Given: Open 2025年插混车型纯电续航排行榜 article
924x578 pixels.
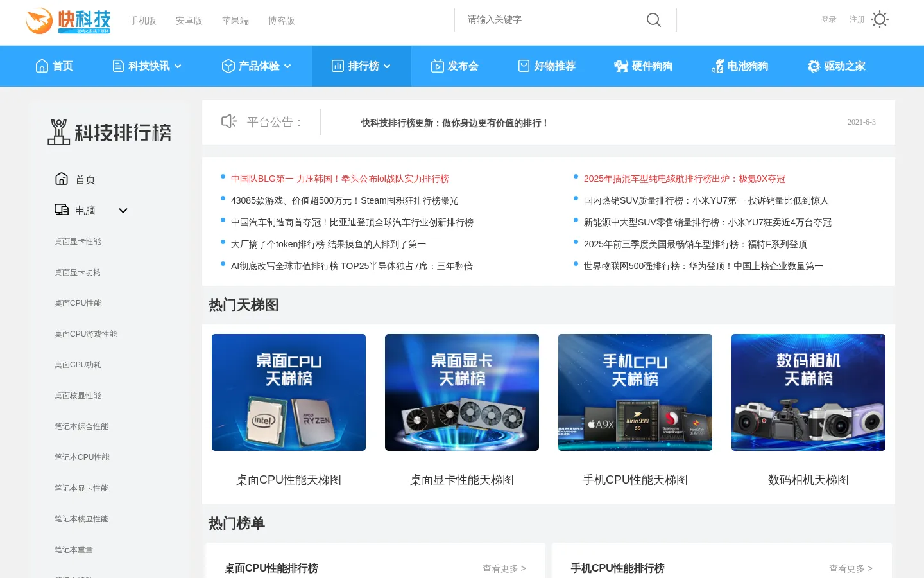Looking at the screenshot, I should pyautogui.click(x=685, y=179).
